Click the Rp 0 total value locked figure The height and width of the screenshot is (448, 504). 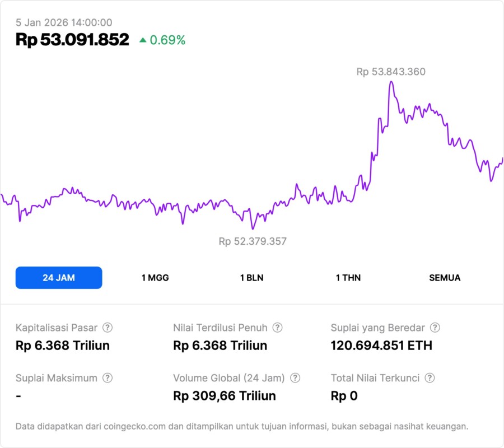coord(344,396)
